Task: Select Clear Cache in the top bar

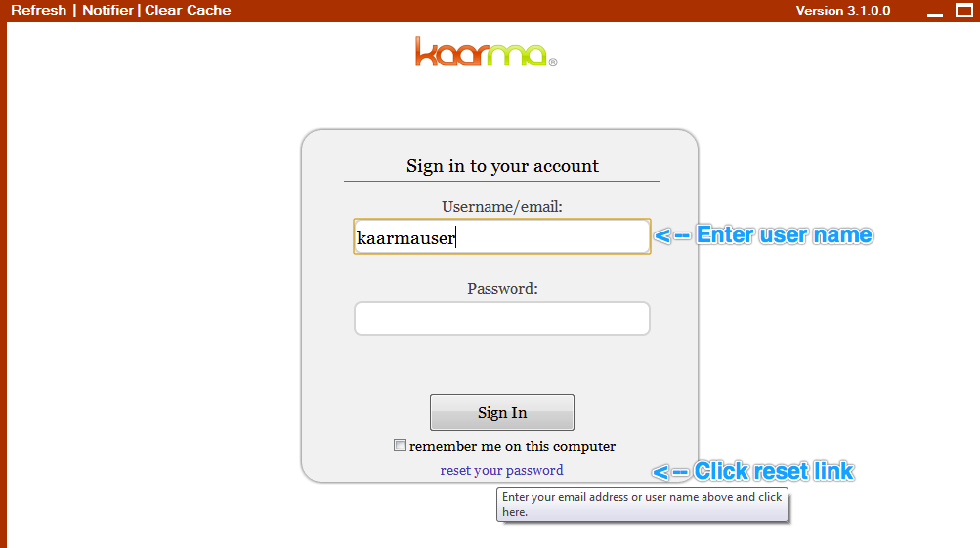Action: coord(188,10)
